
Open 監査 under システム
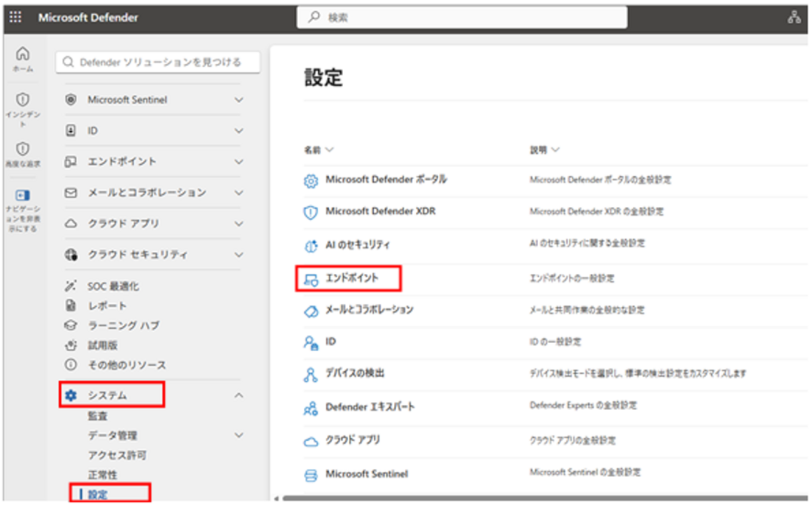[98, 416]
